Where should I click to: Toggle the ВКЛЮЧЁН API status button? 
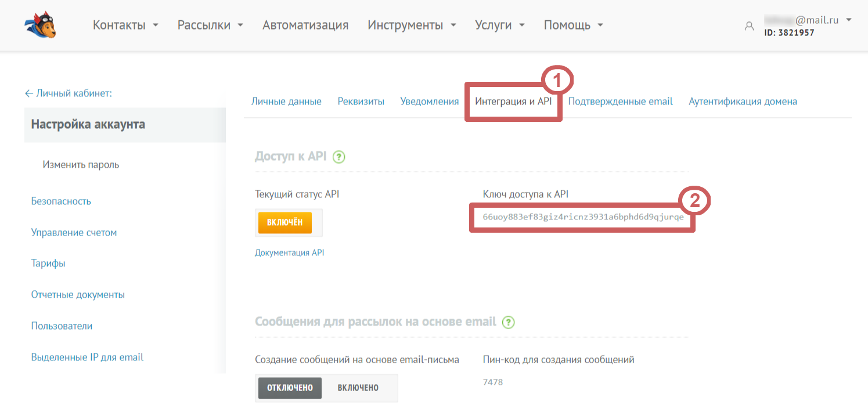coord(284,223)
